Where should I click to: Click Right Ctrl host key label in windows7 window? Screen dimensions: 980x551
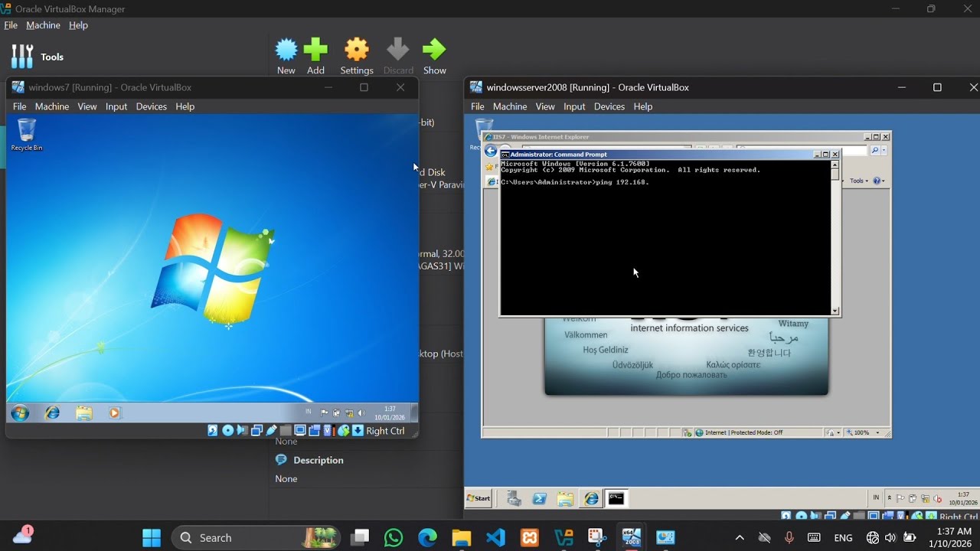coord(385,431)
